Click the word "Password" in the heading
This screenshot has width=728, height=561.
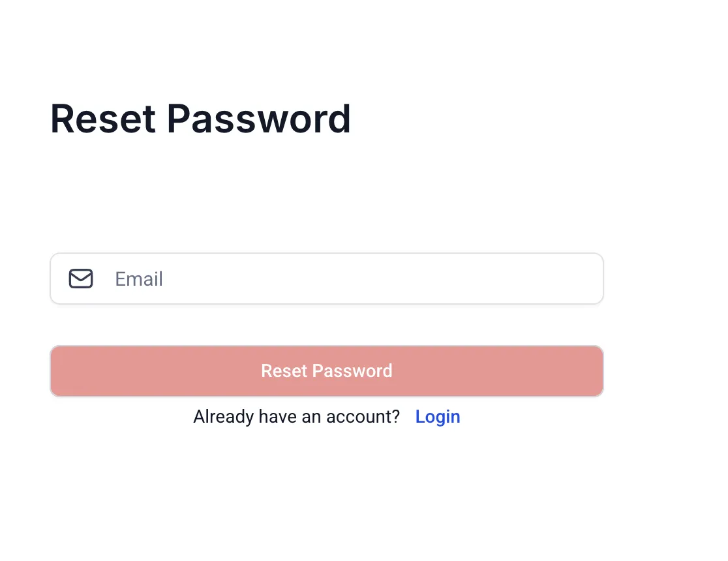[x=259, y=119]
